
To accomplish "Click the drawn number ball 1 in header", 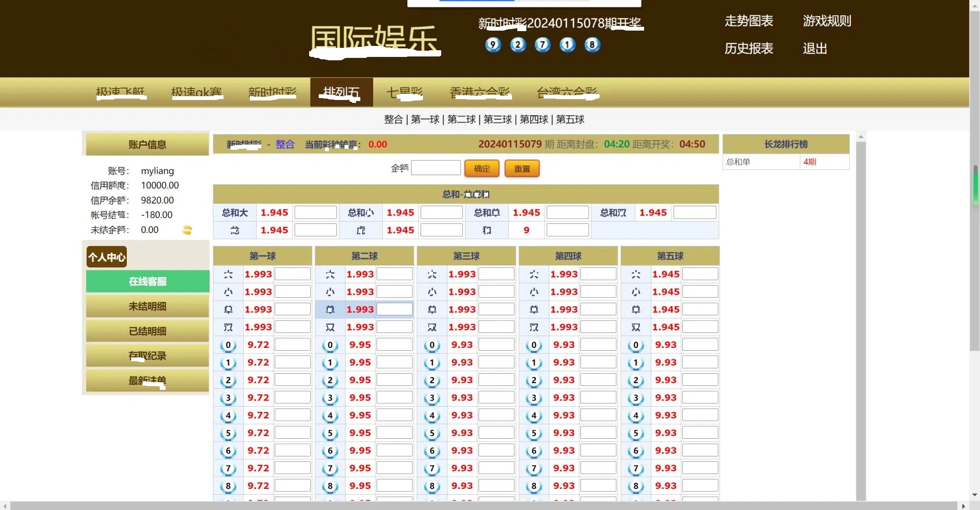I will [x=568, y=45].
